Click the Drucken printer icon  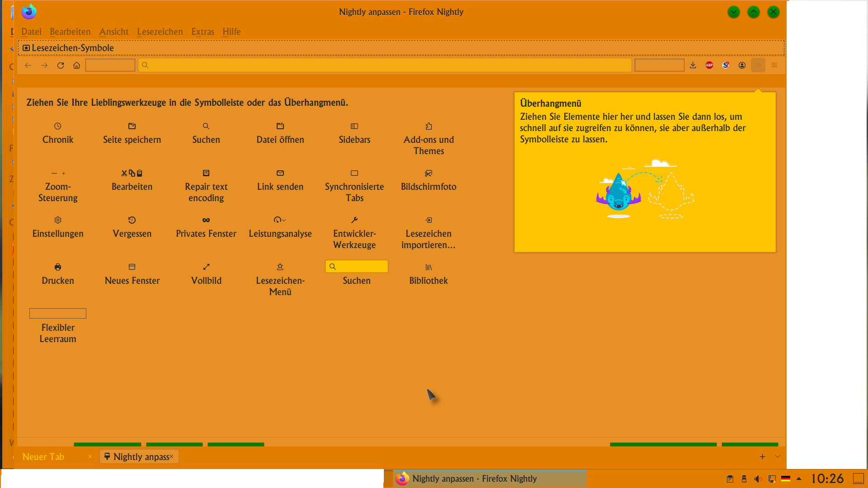click(57, 267)
